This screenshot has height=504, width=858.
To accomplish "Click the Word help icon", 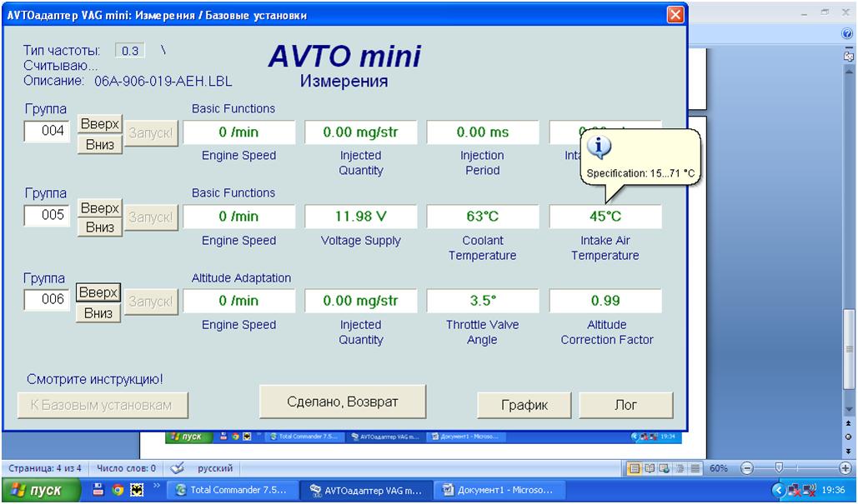I will coord(847,33).
